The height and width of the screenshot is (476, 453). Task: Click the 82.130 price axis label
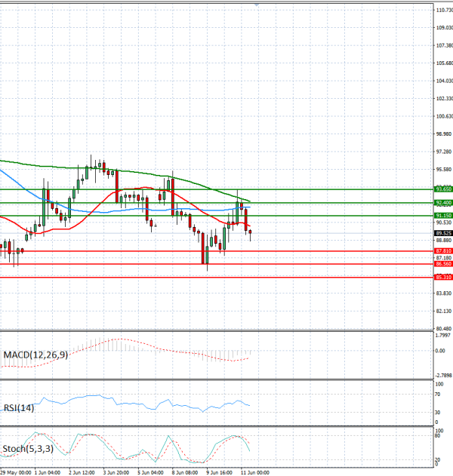tap(444, 311)
